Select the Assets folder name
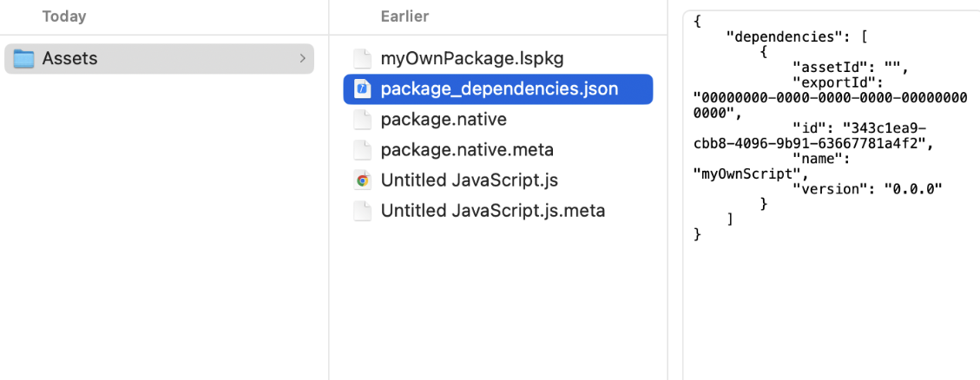Viewport: 980px width, 380px height. pos(69,59)
